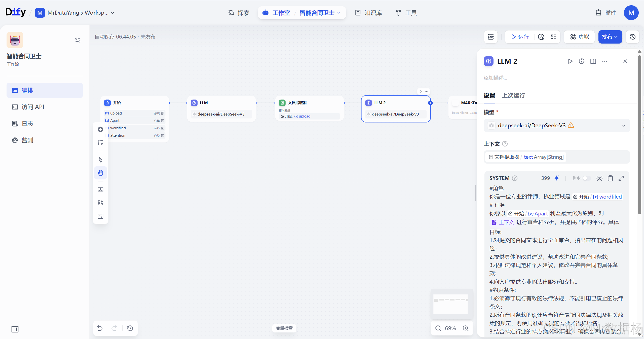Click the export/import workflow icon
This screenshot has width=644, height=339.
(100, 190)
